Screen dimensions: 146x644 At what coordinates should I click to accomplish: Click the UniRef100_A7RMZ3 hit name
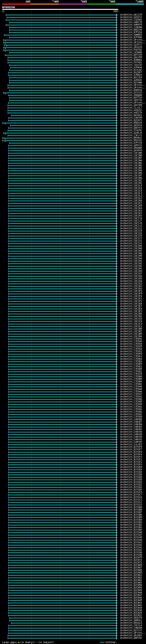coord(131,75)
